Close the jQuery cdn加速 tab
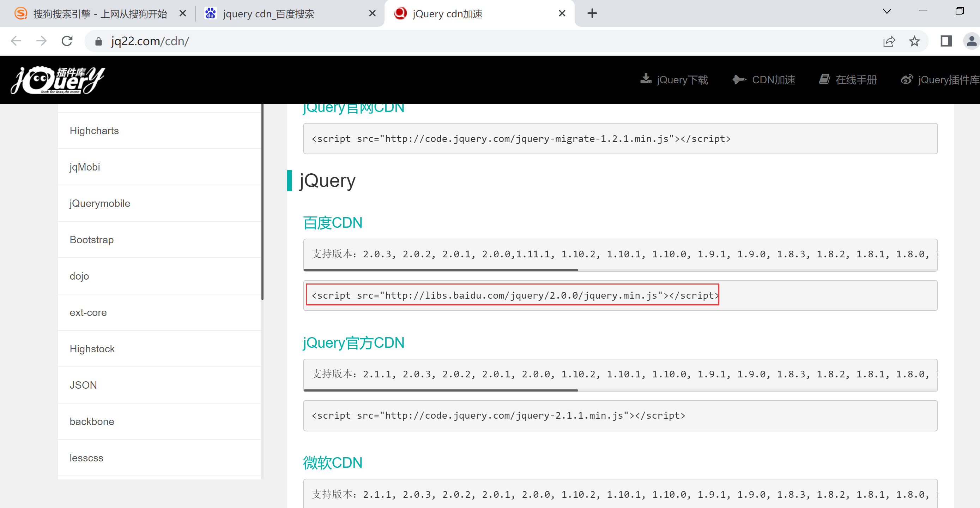 tap(562, 13)
